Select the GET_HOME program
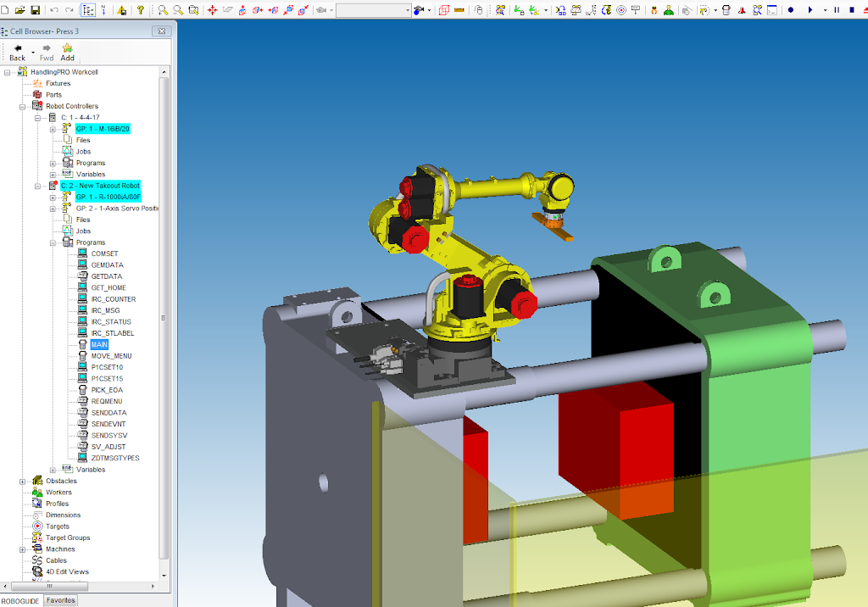 108,288
